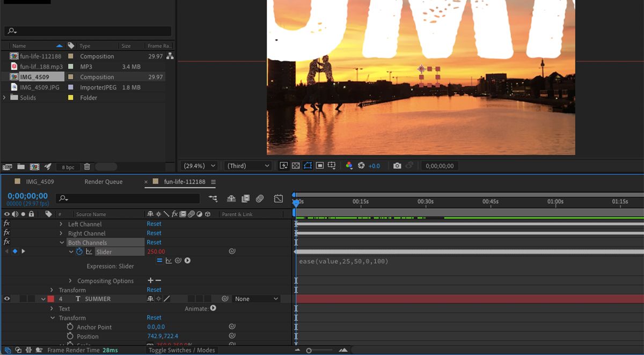Hide the SUMMER text layer

[6, 299]
